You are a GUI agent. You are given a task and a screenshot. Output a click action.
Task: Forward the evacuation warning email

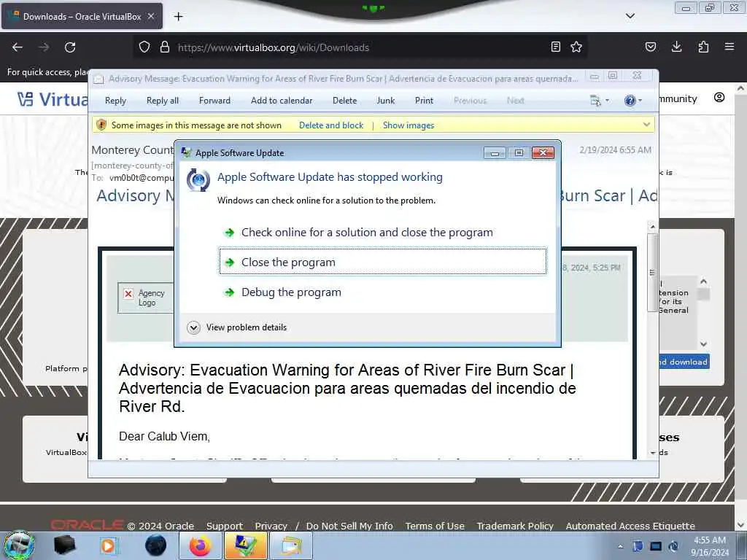point(214,101)
